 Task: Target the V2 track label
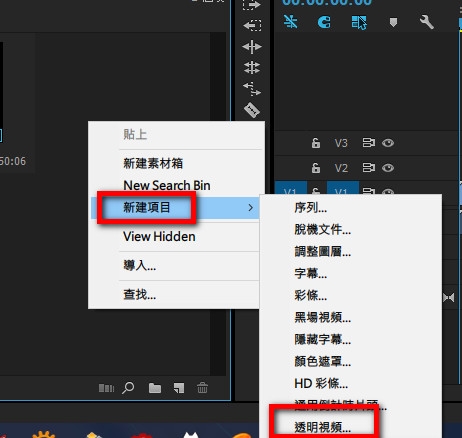tap(341, 168)
